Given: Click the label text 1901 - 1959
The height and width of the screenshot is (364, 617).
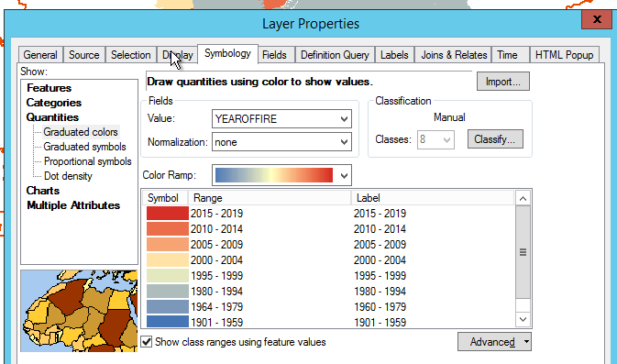Looking at the screenshot, I should click(x=380, y=323).
